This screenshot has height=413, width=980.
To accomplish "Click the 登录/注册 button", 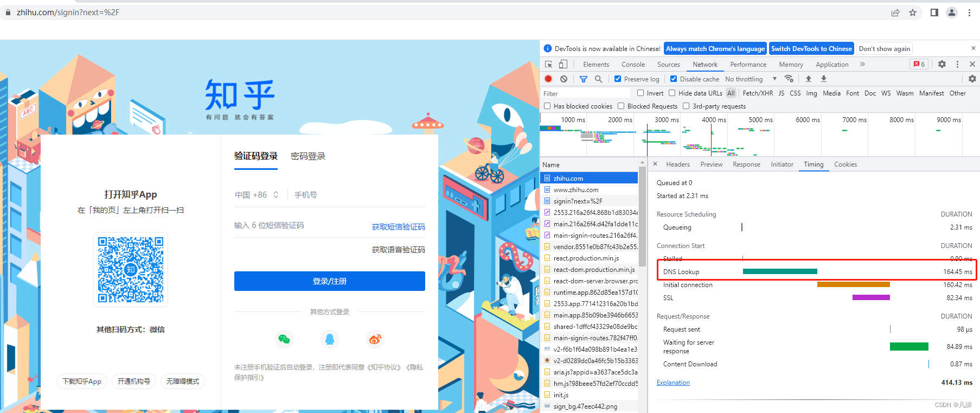I will coord(330,281).
